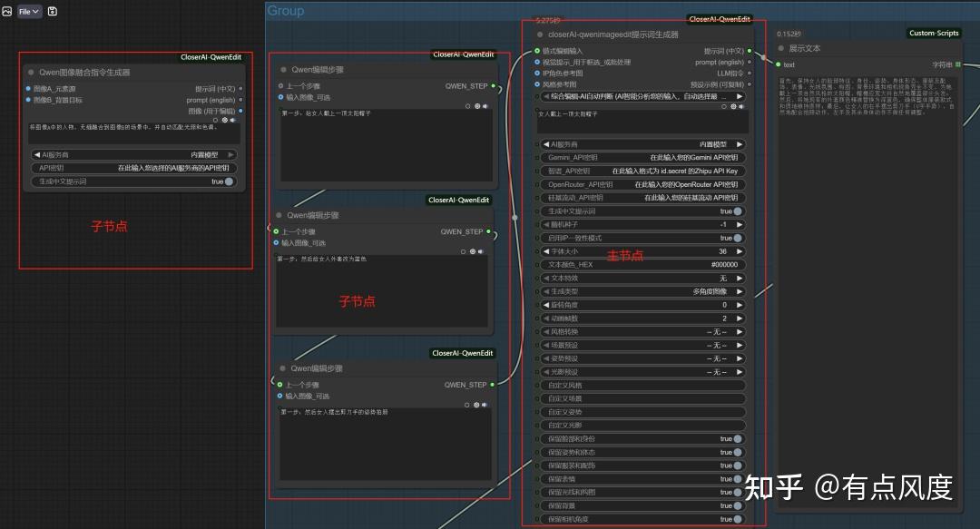The width and height of the screenshot is (980, 529).
Task: Click title dot of Qwen编辑步骤 node with 太阳帽子 text
Action: [x=283, y=69]
